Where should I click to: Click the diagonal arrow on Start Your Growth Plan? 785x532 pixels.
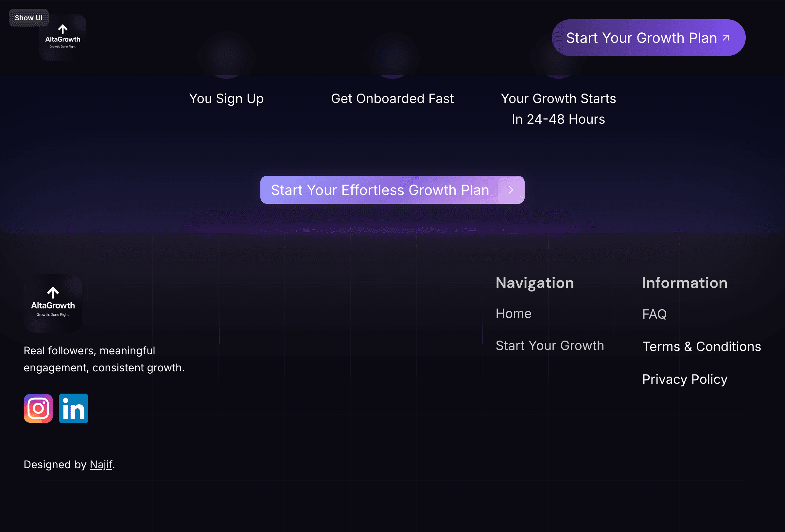(x=725, y=38)
